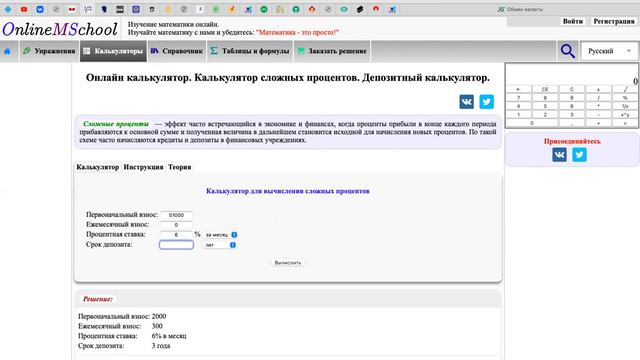Click the 1/x key on side calculator
The height and width of the screenshot is (360, 640).
(x=625, y=106)
